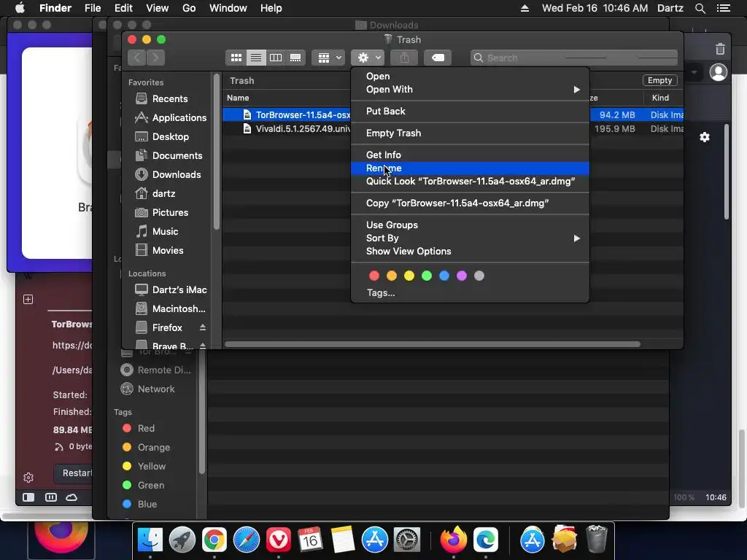The image size is (747, 560).
Task: Select Macintosh HD location
Action: [x=169, y=308]
